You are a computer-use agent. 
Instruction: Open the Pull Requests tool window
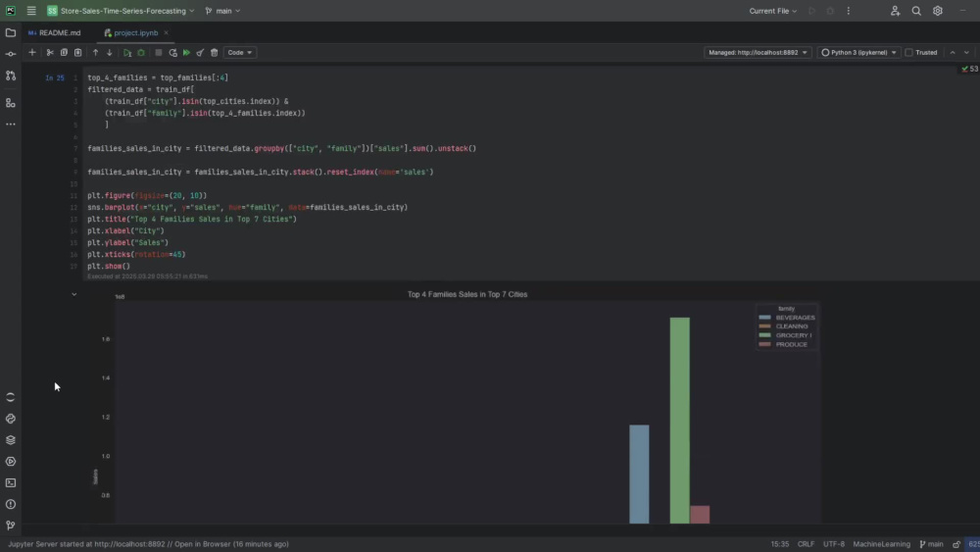11,75
